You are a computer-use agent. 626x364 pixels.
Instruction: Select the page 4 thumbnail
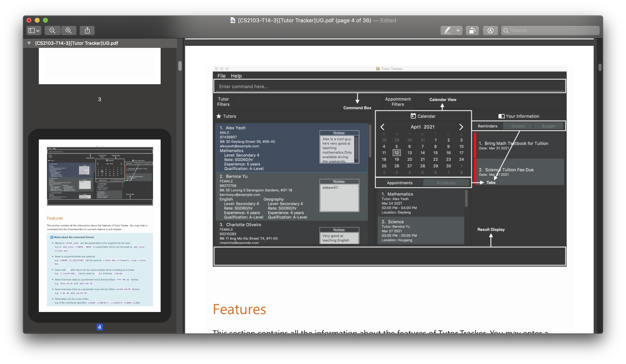(x=100, y=226)
